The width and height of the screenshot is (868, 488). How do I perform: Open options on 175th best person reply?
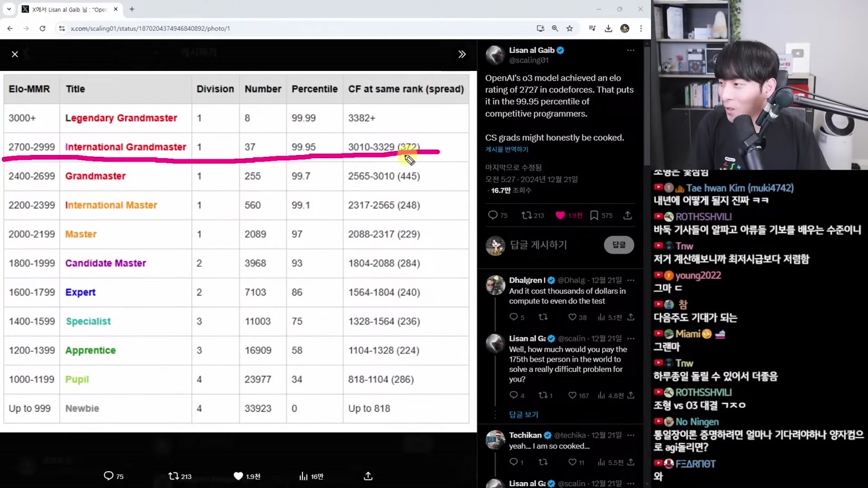630,338
